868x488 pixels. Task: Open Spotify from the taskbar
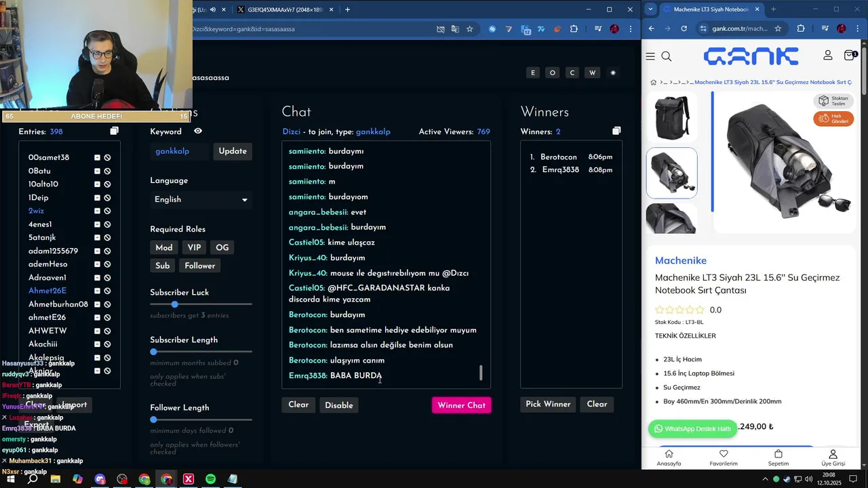pos(210,479)
